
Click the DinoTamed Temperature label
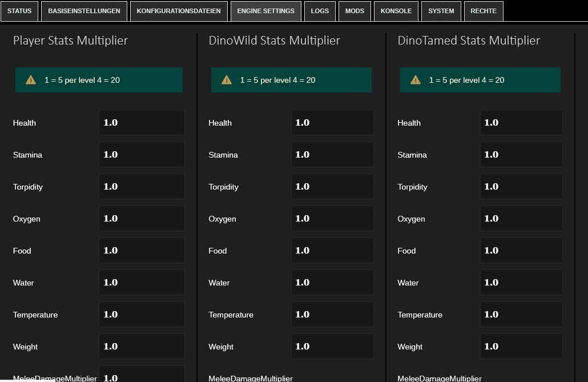pyautogui.click(x=420, y=315)
